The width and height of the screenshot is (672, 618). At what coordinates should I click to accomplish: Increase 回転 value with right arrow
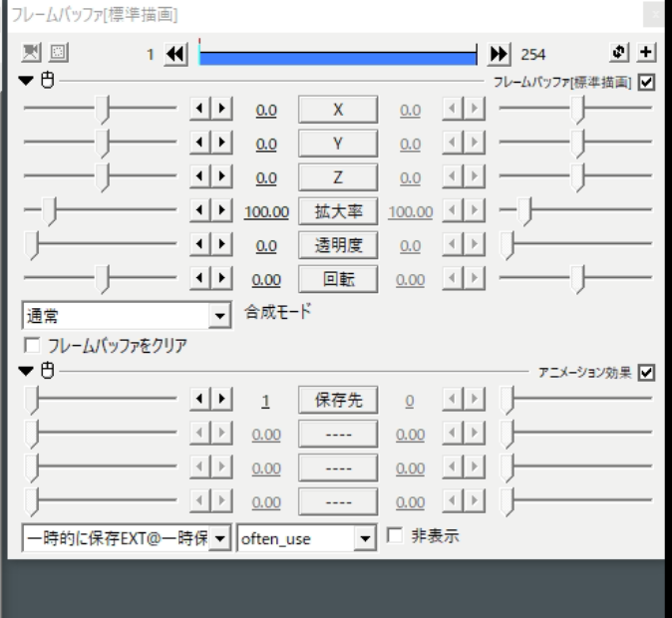click(221, 278)
